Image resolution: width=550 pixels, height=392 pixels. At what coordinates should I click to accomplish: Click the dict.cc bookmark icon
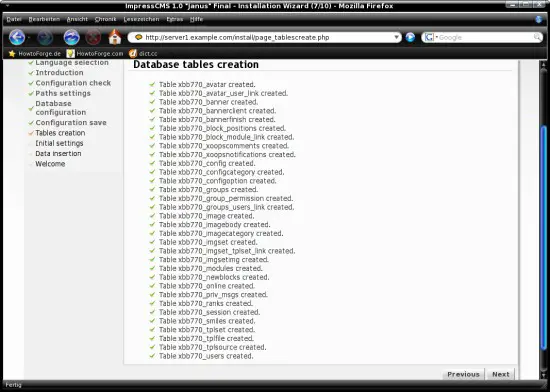(133, 54)
